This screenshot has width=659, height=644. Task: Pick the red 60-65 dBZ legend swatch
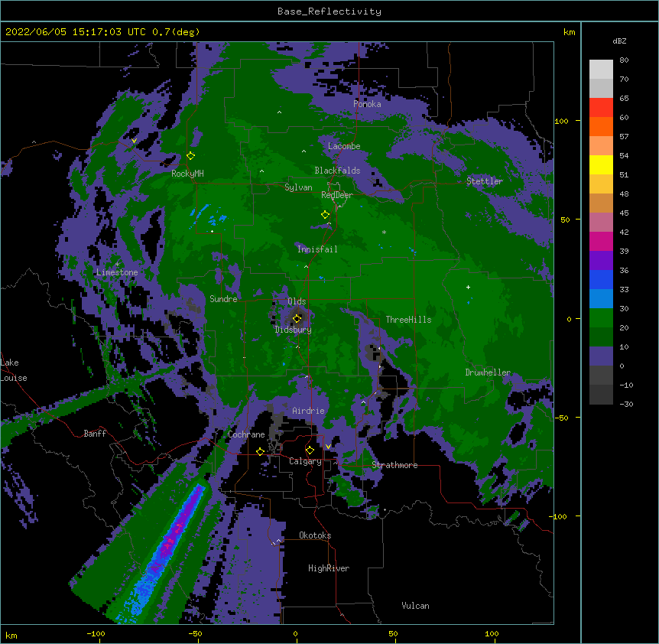pos(601,108)
